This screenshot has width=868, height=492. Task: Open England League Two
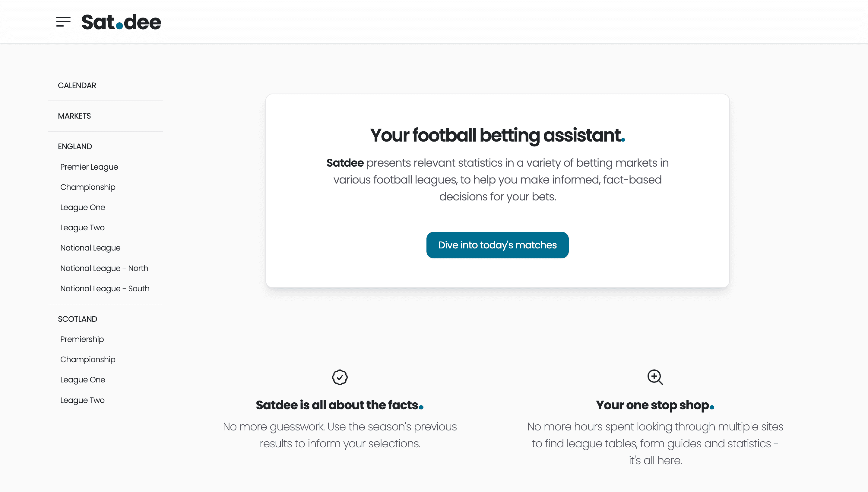tap(82, 228)
